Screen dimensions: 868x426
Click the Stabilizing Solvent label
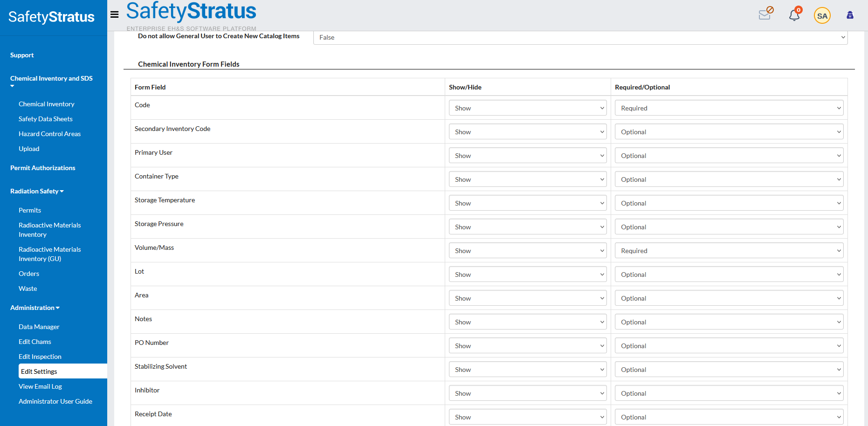click(x=161, y=366)
